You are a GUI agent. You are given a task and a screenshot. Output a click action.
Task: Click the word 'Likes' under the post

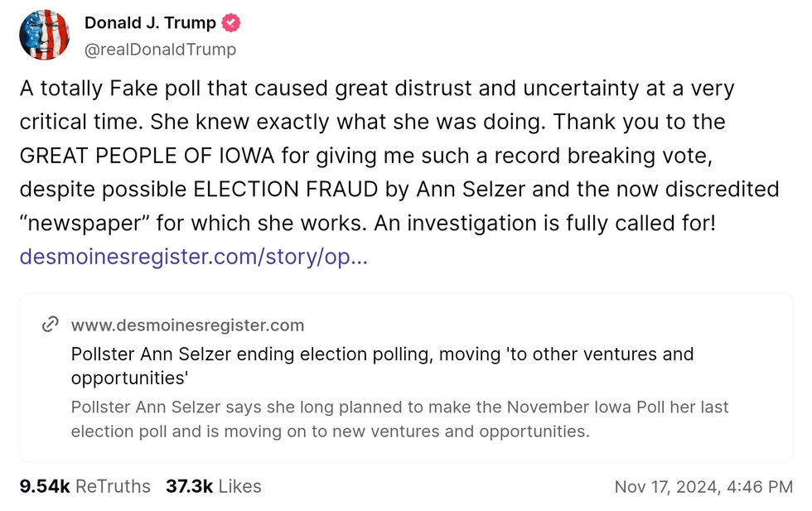(x=239, y=486)
